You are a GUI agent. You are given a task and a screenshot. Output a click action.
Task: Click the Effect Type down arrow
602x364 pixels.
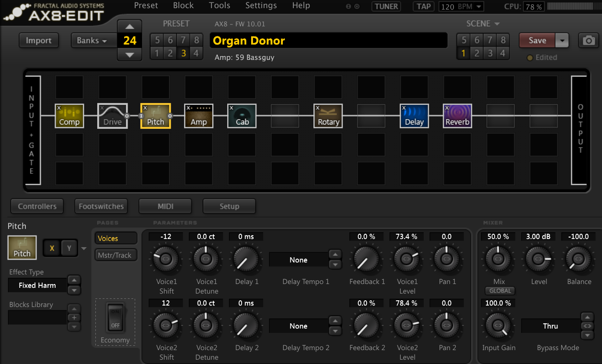coord(74,290)
